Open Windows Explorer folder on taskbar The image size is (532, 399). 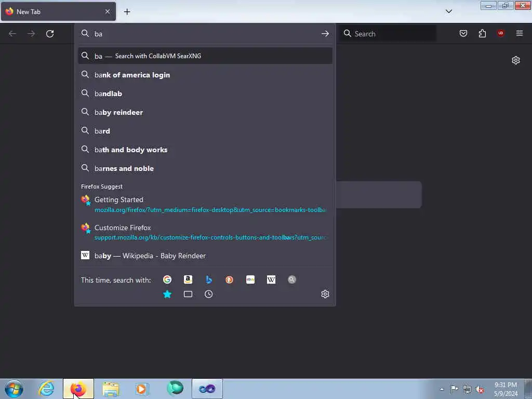click(x=111, y=389)
